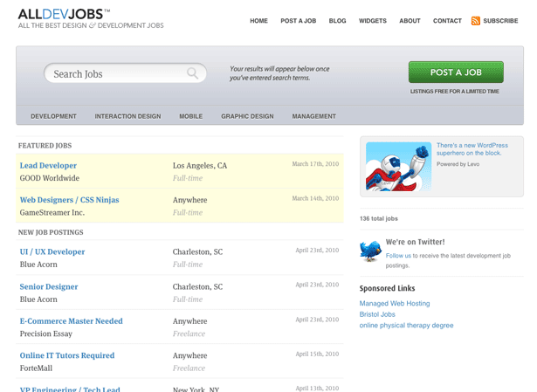The width and height of the screenshot is (537, 392).
Task: Go to Post a Job in top navigation
Action: click(x=299, y=21)
